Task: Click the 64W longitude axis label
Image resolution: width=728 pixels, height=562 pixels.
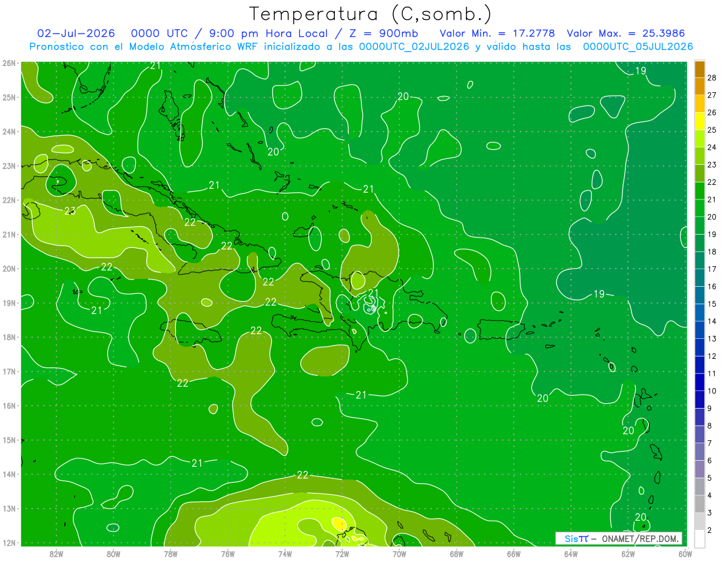Action: (571, 554)
